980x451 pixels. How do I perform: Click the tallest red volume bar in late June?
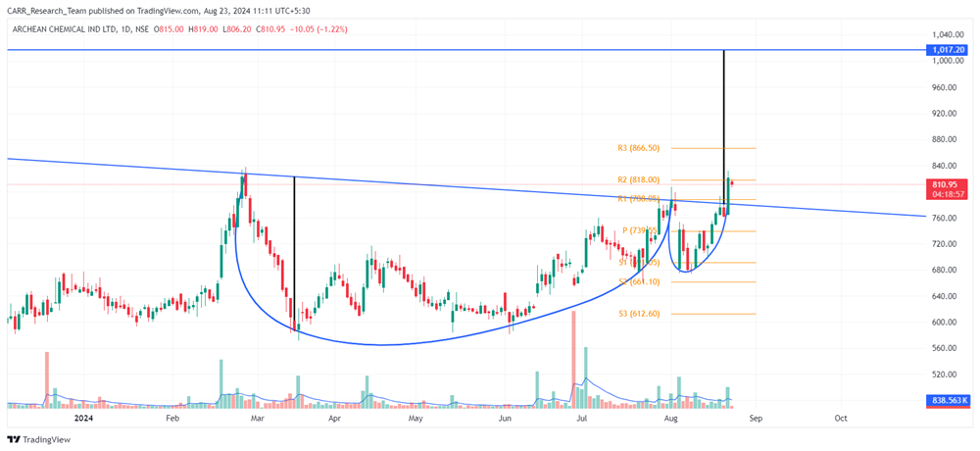tap(573, 360)
